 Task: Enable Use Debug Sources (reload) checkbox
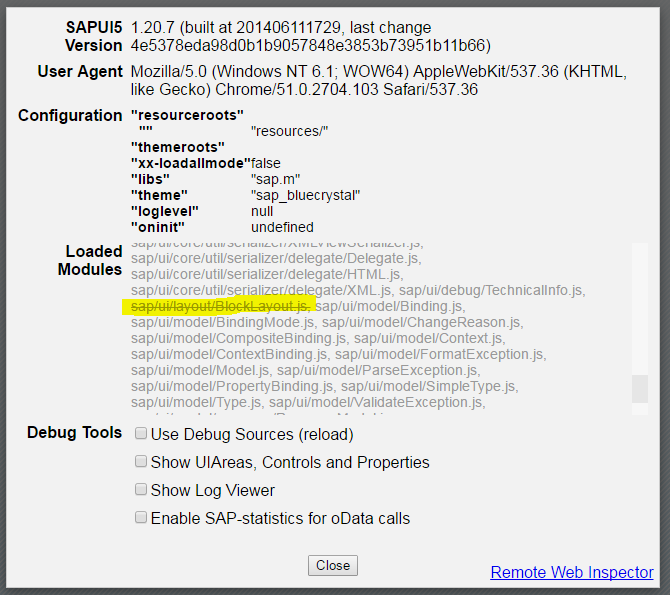tap(141, 433)
